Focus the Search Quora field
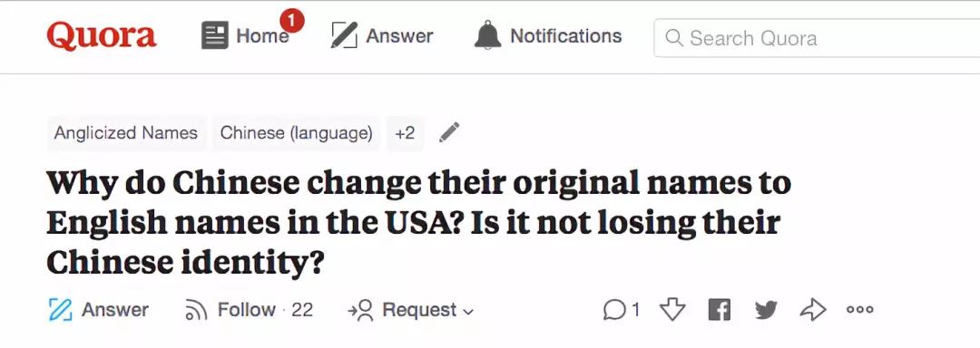Viewport: 980px width, 348px height. (817, 38)
